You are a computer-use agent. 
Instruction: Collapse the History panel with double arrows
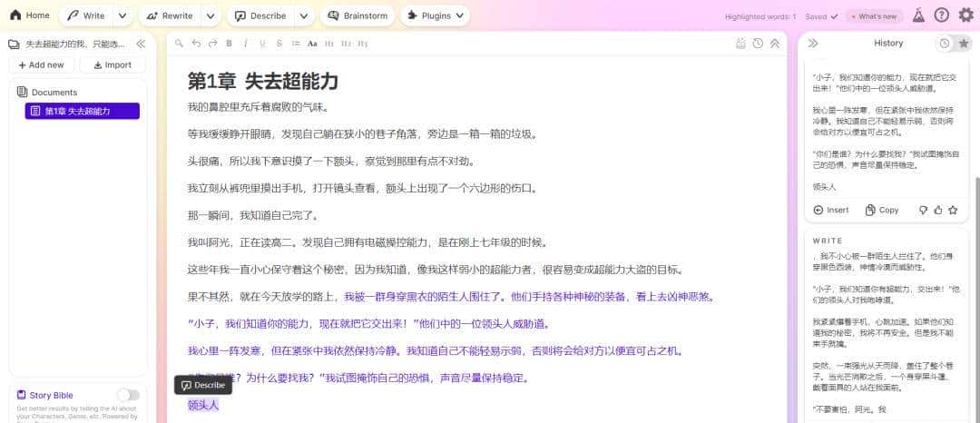click(813, 43)
